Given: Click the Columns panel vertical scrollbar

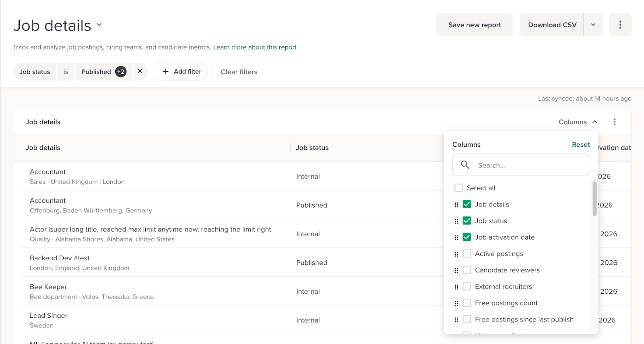Looking at the screenshot, I should pyautogui.click(x=594, y=199).
